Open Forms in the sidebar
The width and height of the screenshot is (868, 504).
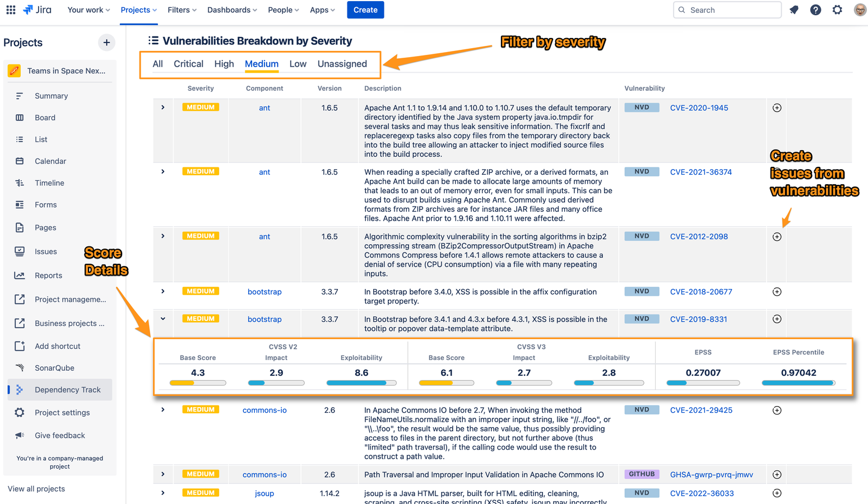(60, 205)
